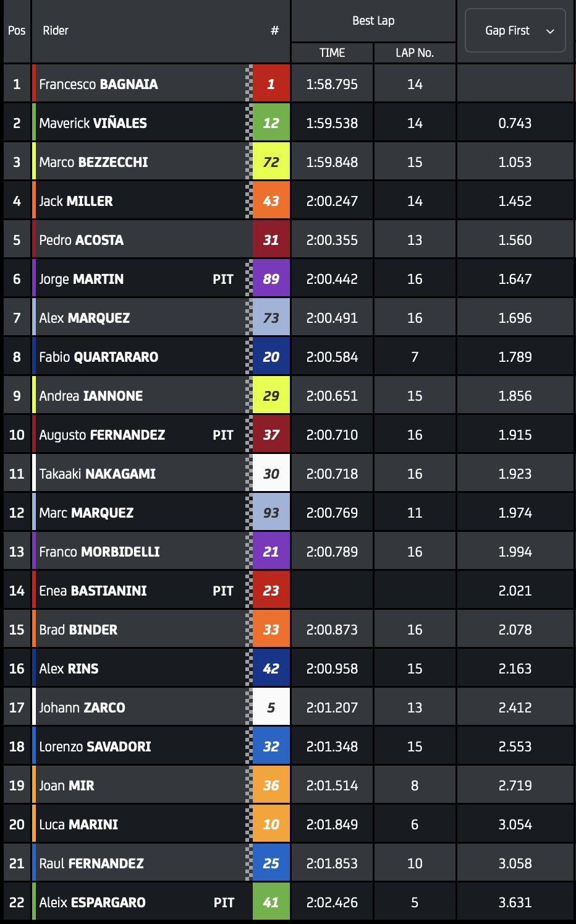Viewport: 576px width, 924px height.
Task: Click Pedro Acosta's dark red team color stripe
Action: tap(34, 240)
